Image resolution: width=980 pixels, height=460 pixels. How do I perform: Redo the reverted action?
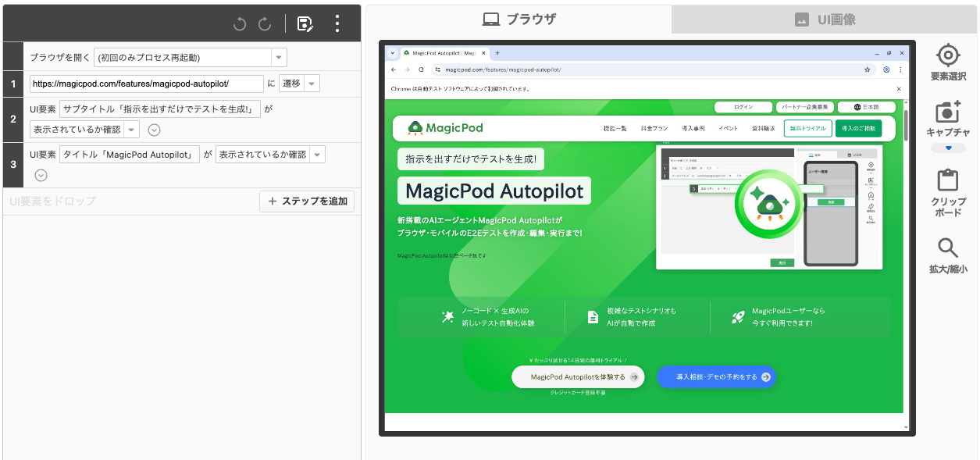coord(265,23)
